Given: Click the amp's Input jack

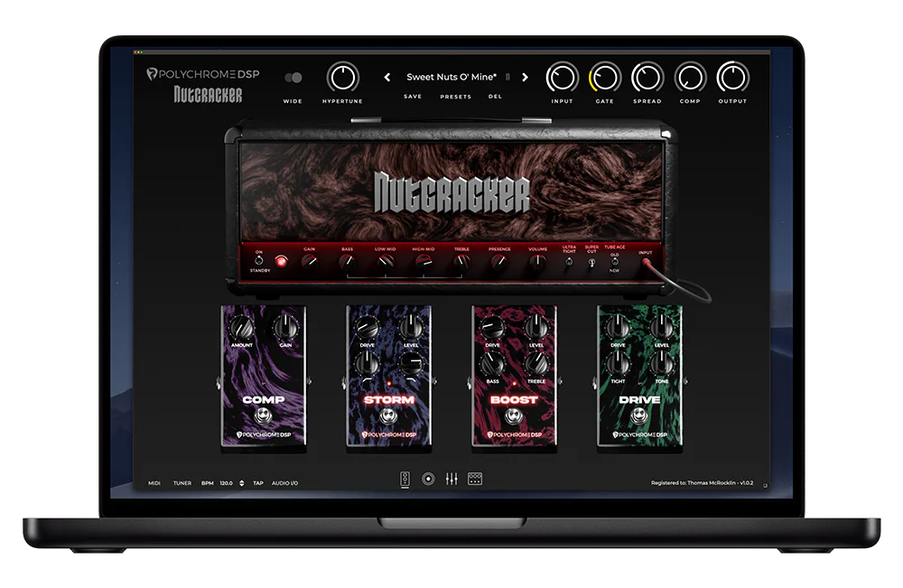Looking at the screenshot, I should (647, 262).
